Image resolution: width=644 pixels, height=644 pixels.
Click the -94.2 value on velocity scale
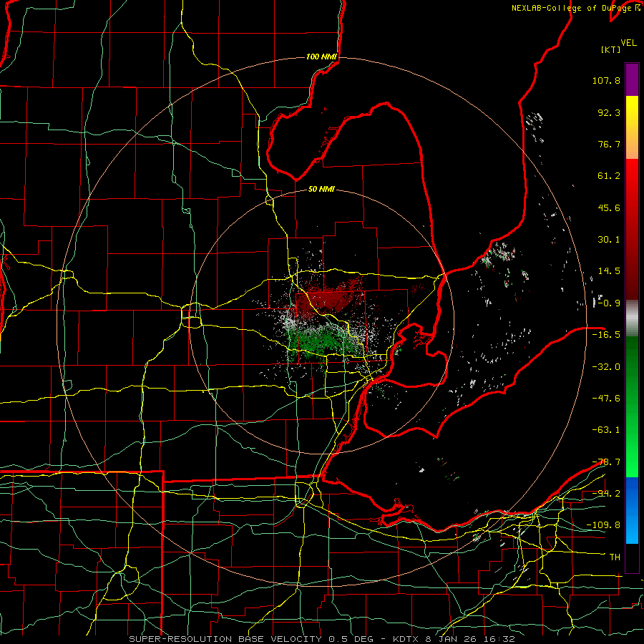(606, 493)
